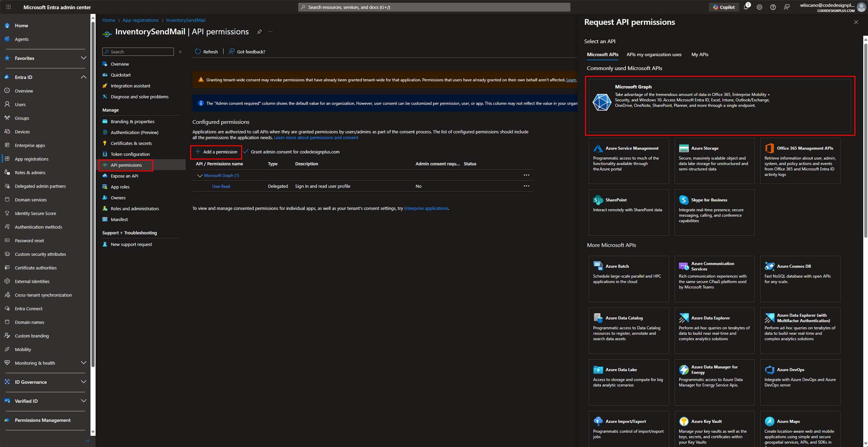
Task: Open ellipsis menu for User.Read row
Action: (526, 186)
